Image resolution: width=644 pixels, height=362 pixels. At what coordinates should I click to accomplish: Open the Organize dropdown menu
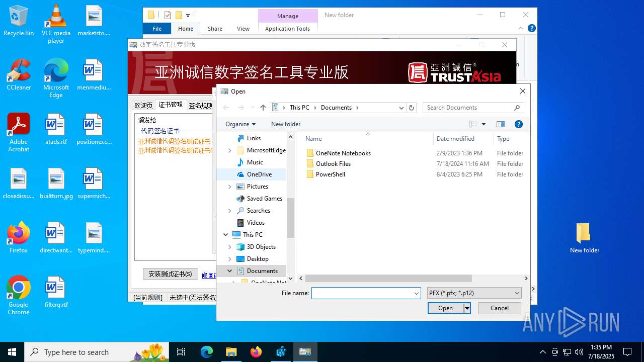pyautogui.click(x=240, y=124)
